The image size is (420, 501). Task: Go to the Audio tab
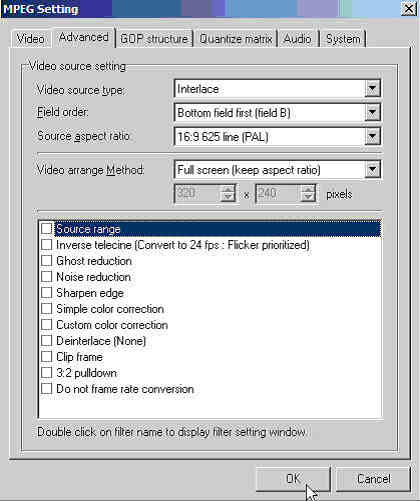(x=297, y=39)
